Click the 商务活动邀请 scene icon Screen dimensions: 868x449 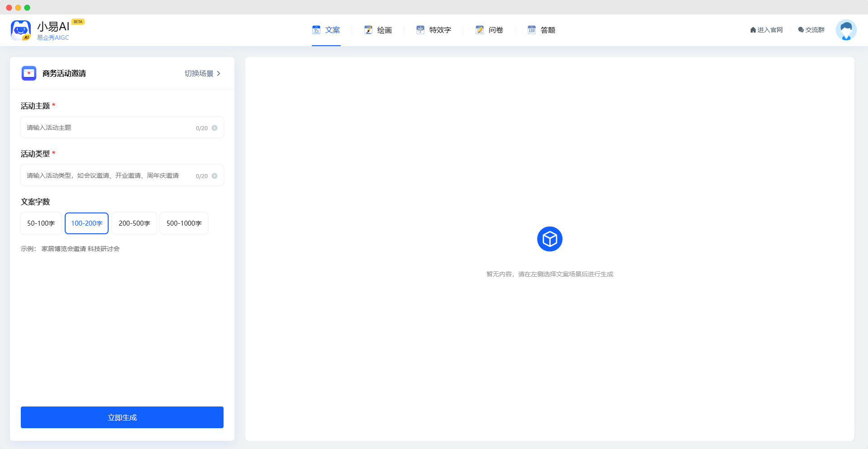[x=29, y=73]
